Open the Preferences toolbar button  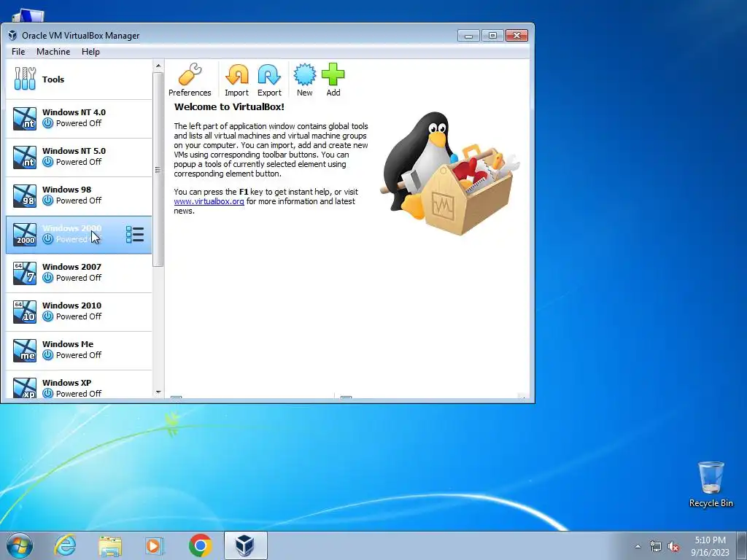[x=190, y=79]
